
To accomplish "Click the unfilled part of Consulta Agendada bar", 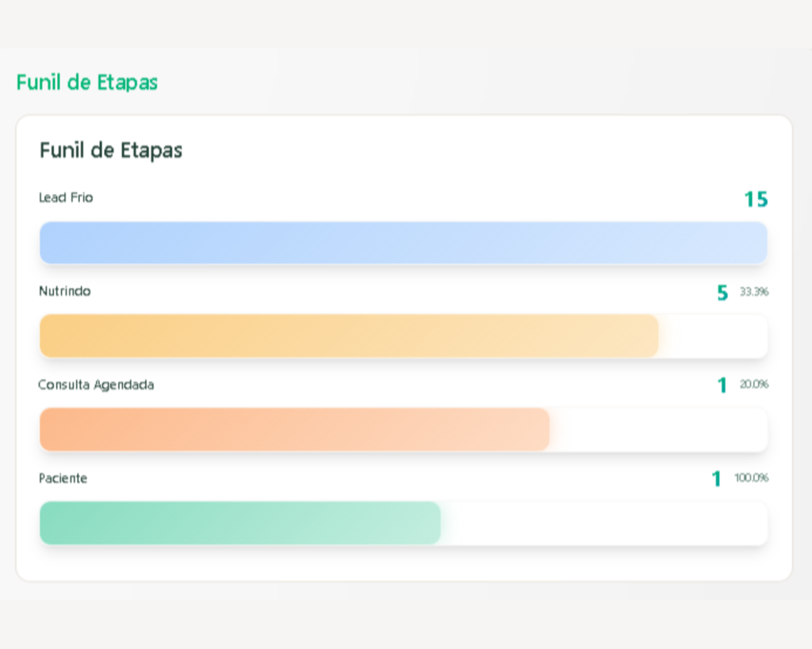I will coord(658,429).
